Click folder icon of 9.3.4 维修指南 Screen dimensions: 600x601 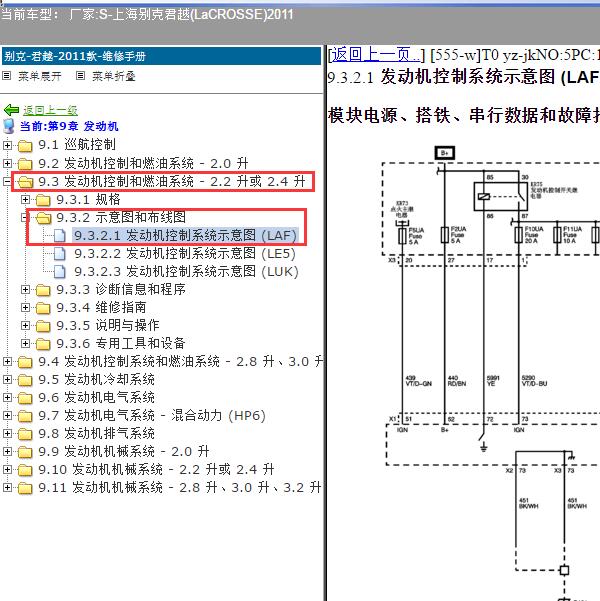click(43, 308)
